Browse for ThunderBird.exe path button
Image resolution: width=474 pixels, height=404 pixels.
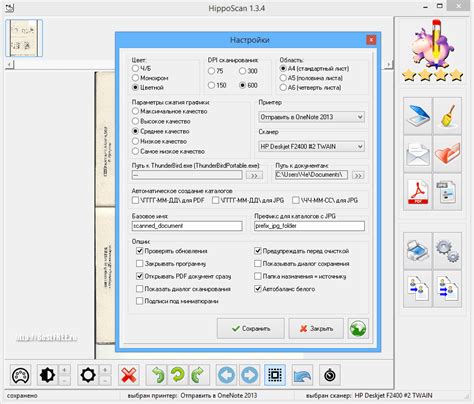point(254,175)
